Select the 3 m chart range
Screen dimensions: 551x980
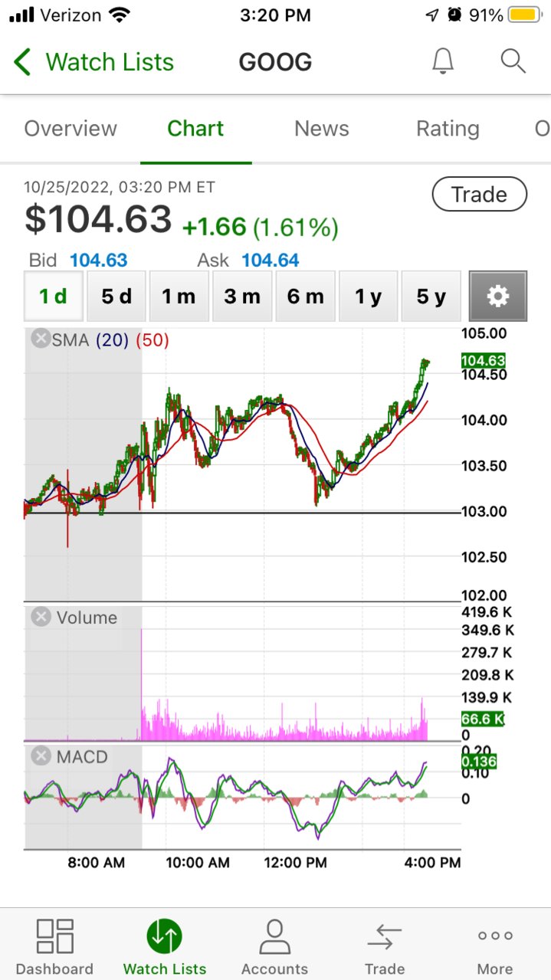point(242,296)
